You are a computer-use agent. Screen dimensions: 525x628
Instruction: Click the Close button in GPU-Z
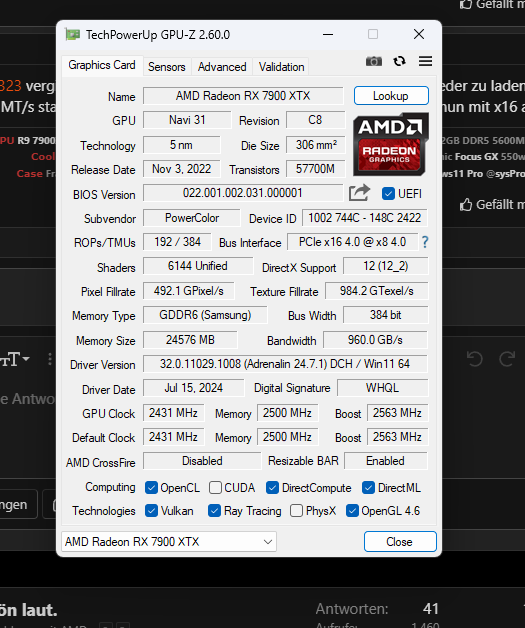pyautogui.click(x=400, y=542)
